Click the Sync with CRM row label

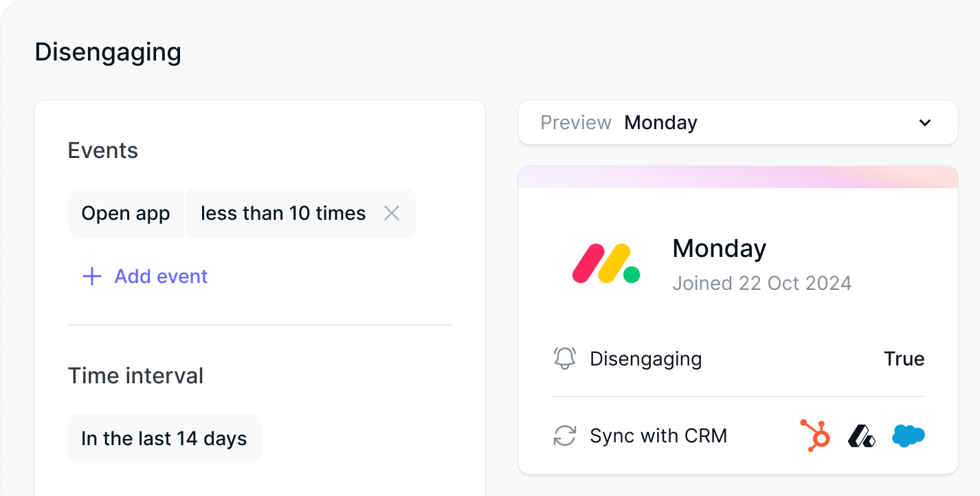coord(658,436)
